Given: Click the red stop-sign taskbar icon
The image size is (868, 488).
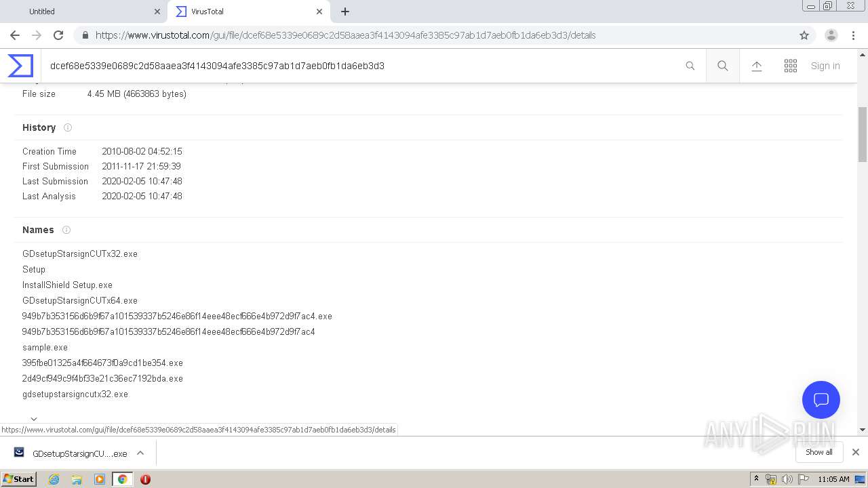Looking at the screenshot, I should click(x=145, y=479).
